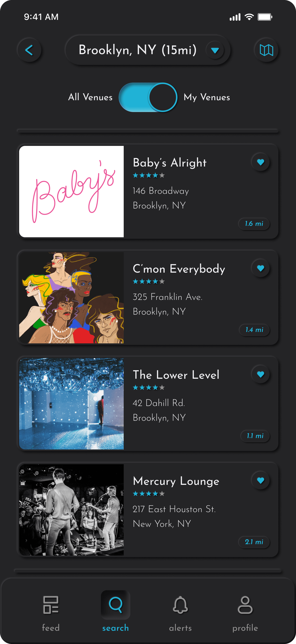Tap the search magnifier icon

(x=115, y=605)
